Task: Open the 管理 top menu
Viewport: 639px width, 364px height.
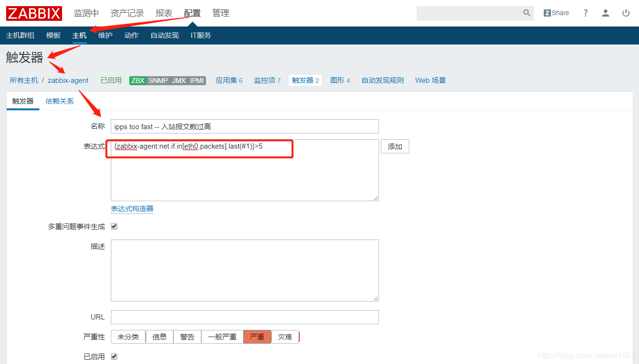Action: pos(221,13)
